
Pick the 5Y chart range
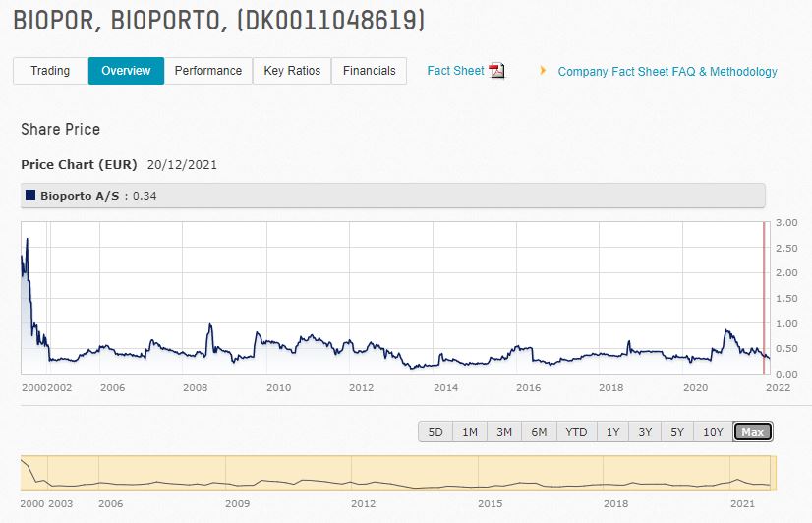(x=677, y=432)
